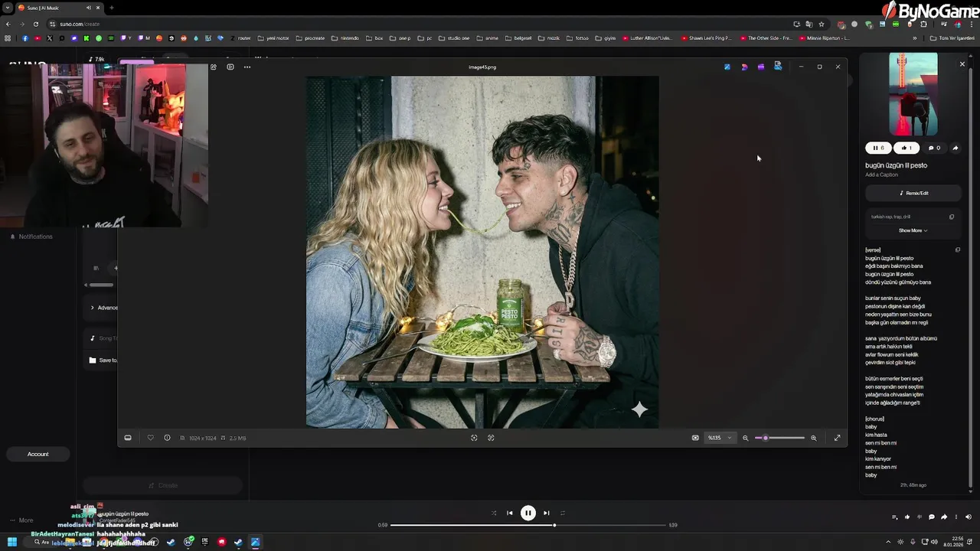Open the fourth app icon in viewer title bar
This screenshot has width=980, height=551.
[778, 67]
